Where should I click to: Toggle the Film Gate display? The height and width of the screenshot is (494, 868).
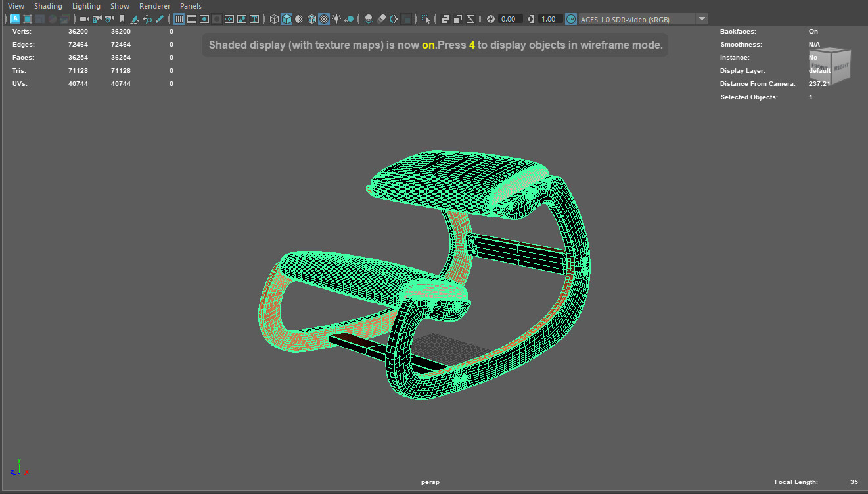[x=192, y=19]
